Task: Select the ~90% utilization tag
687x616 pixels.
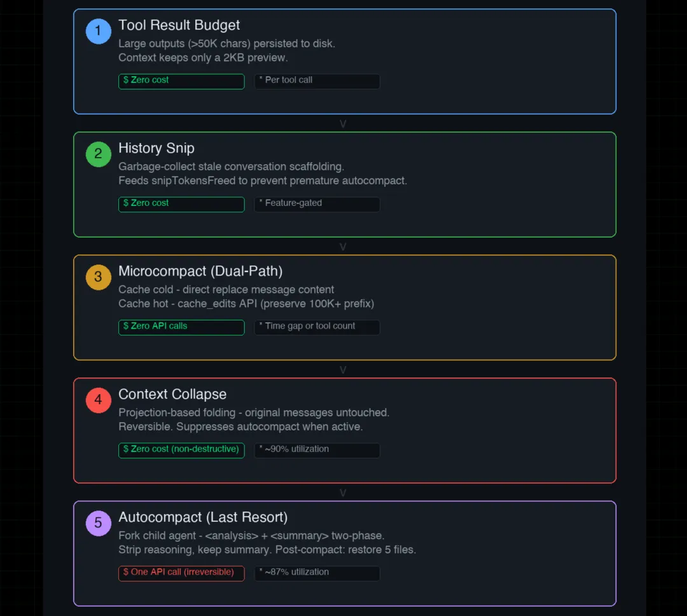Action: point(317,449)
